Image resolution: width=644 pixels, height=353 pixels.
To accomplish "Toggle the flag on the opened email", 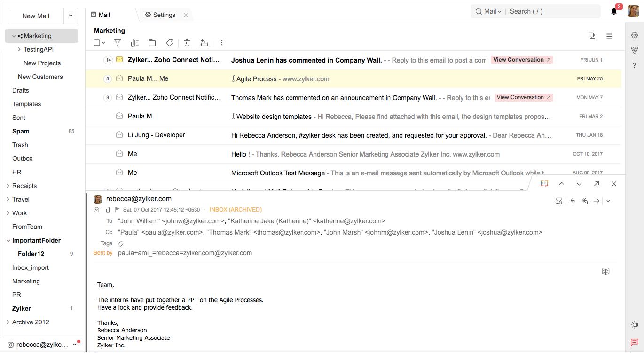I will pyautogui.click(x=117, y=210).
